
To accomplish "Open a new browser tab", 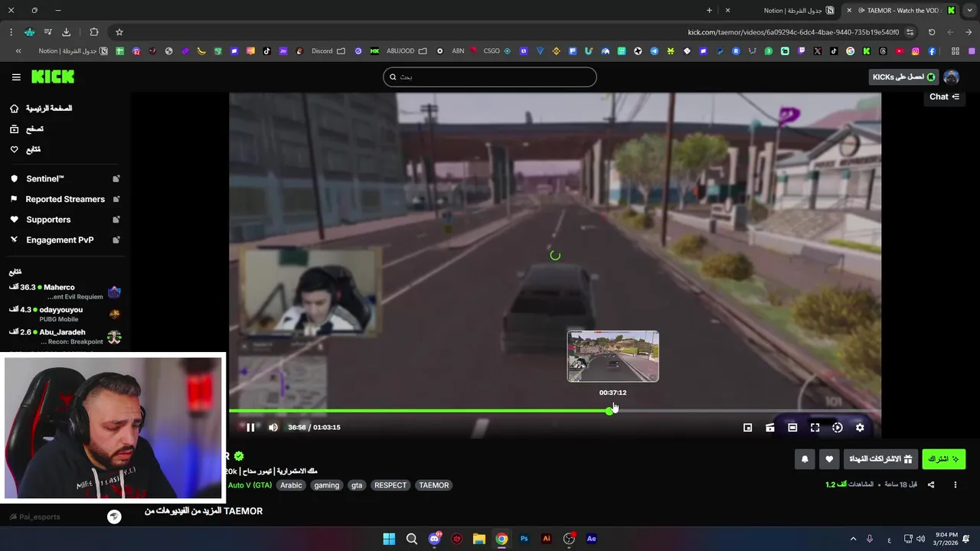I will coord(709,11).
